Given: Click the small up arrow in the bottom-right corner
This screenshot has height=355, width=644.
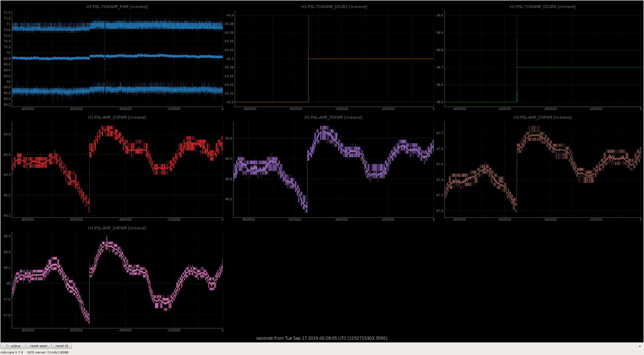Looking at the screenshot, I should [x=640, y=346].
